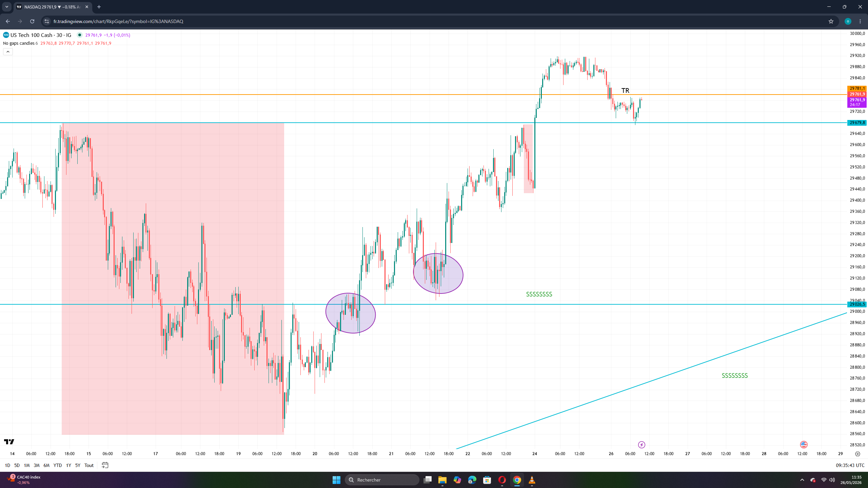Click the TradingView logo
This screenshot has width=868, height=488.
tap(9, 442)
